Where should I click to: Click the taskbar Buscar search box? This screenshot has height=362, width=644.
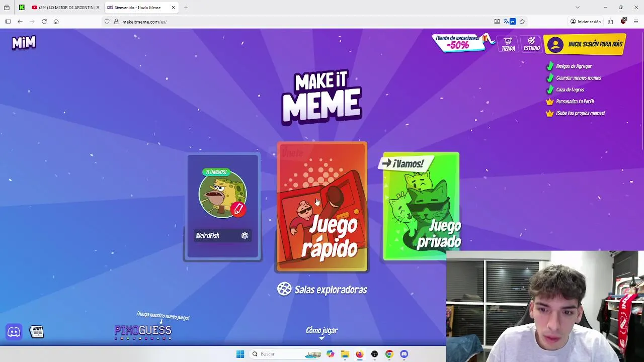[x=286, y=354]
